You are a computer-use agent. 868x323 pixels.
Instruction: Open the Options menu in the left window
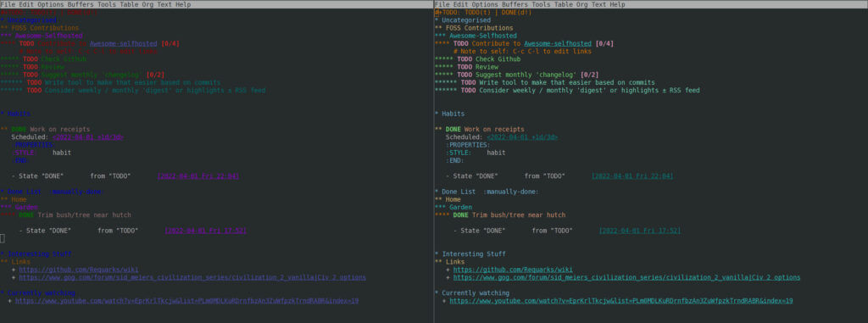(x=51, y=4)
